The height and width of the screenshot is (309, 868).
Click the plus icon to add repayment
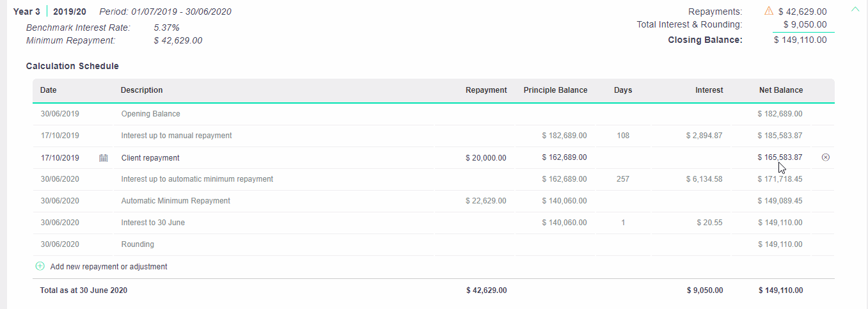[x=40, y=266]
